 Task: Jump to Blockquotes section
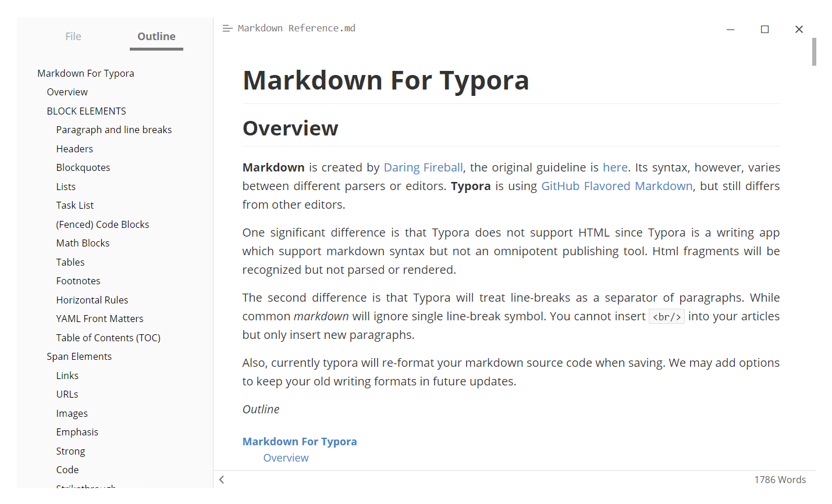[x=83, y=167]
